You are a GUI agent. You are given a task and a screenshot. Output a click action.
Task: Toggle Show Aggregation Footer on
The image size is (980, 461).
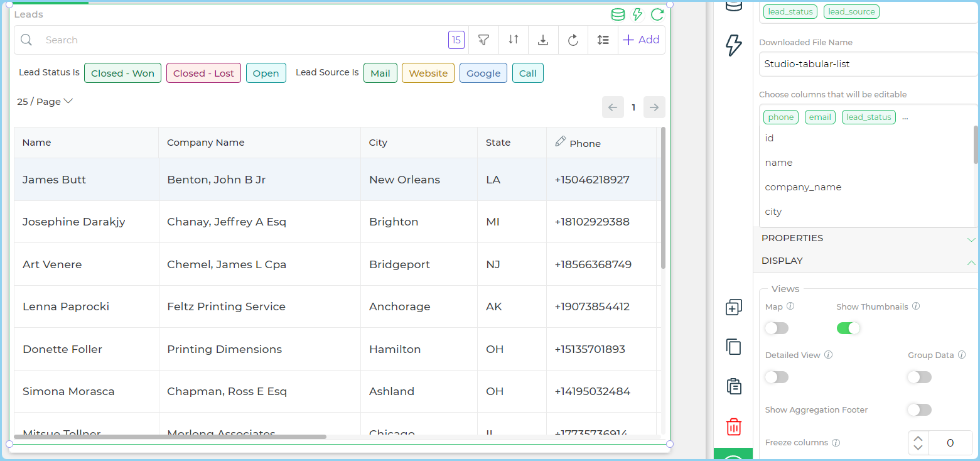pos(919,409)
